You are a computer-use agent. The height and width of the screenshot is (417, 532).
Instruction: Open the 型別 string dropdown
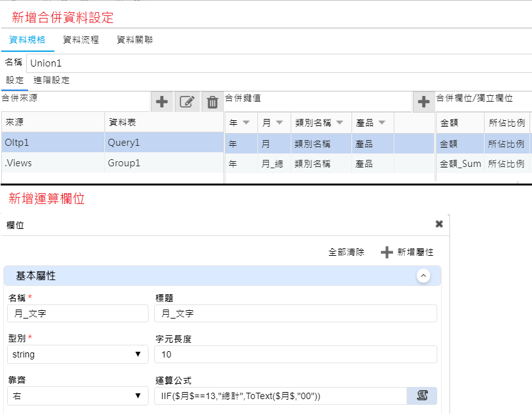[77, 354]
